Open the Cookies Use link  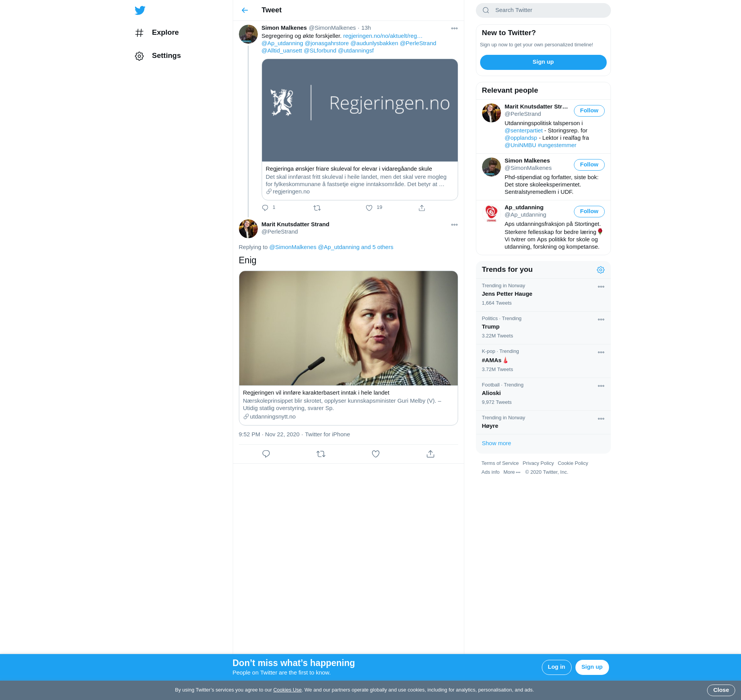click(x=287, y=690)
